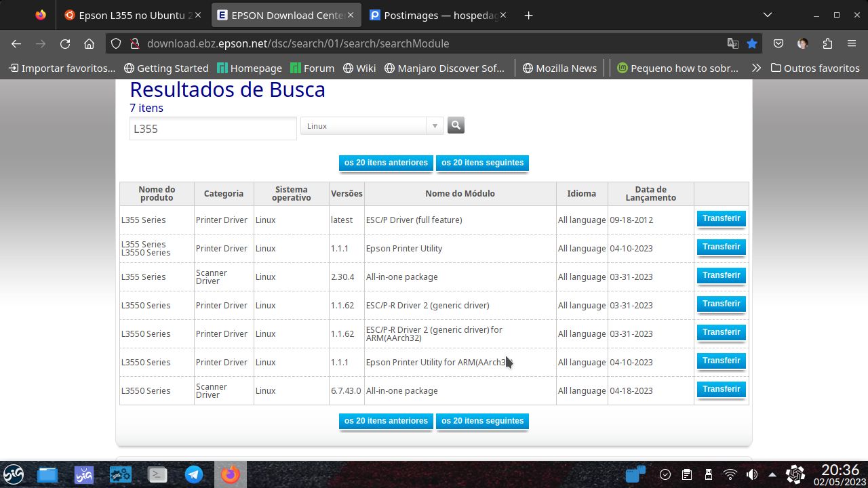The width and height of the screenshot is (868, 488).
Task: Open the Linux operating system dropdown
Action: tap(372, 125)
